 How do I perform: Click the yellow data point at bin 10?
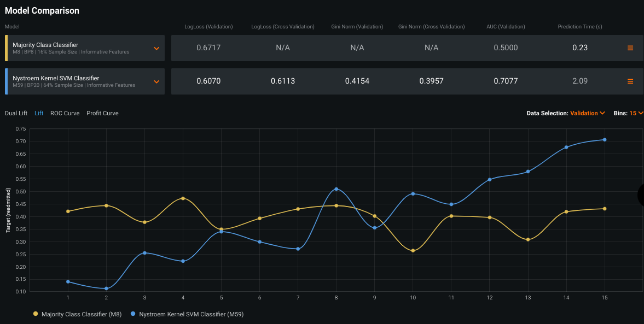click(x=413, y=251)
